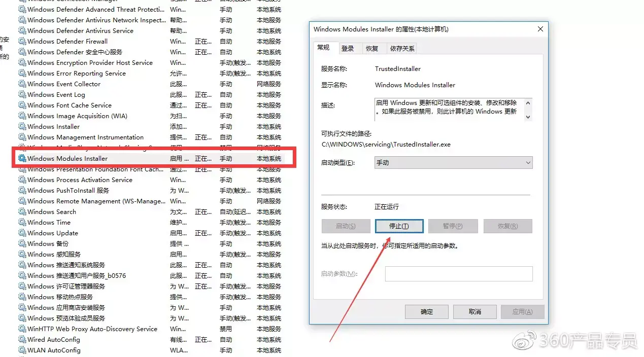Select the Windows Font Cache Service icon
Viewport: 644px width, 357px height.
coord(22,105)
